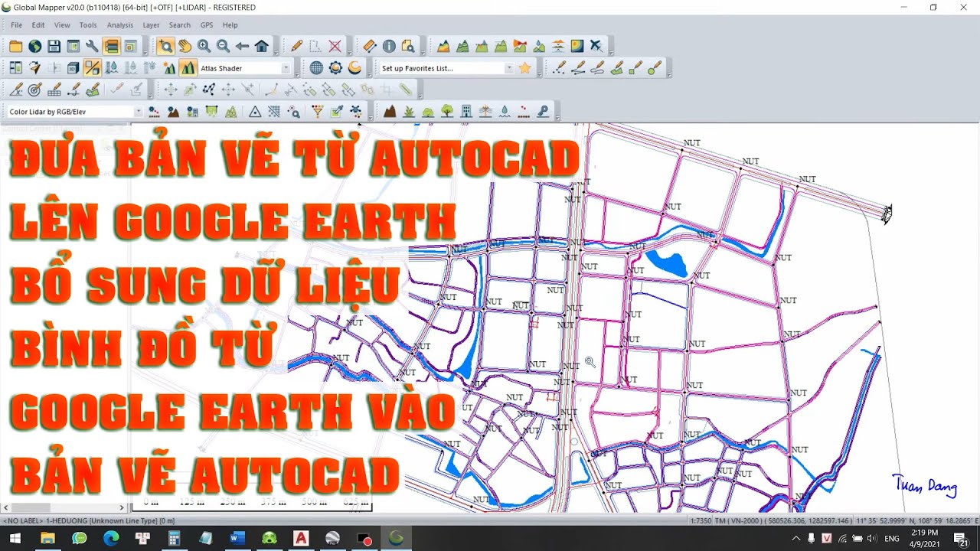The height and width of the screenshot is (551, 980).
Task: Open the Search menu
Action: 180,25
